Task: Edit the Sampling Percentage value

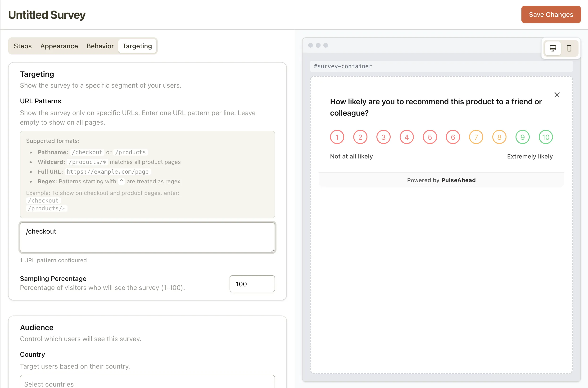Action: coord(252,284)
